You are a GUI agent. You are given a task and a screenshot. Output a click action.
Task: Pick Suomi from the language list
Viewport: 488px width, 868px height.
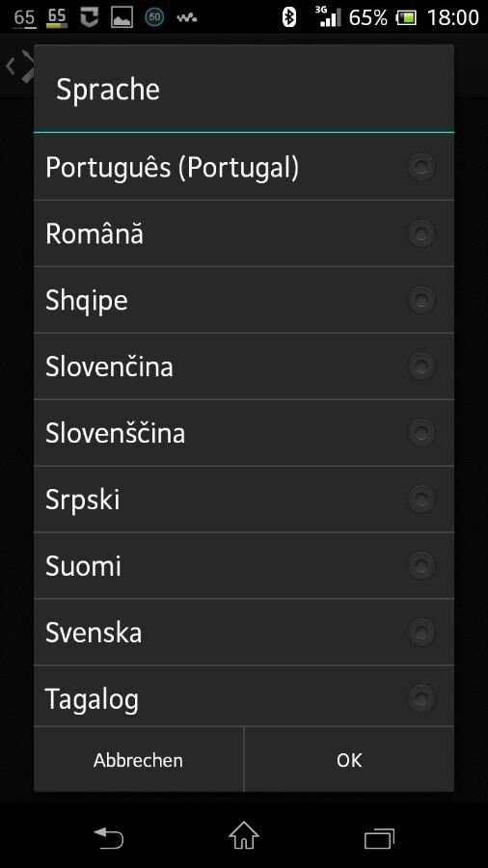[x=243, y=566]
